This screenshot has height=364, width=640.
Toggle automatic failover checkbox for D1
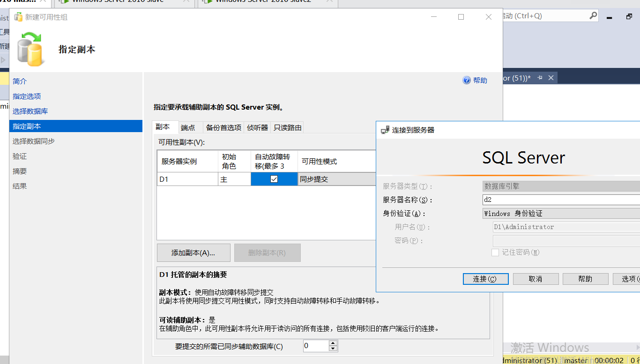[274, 179]
